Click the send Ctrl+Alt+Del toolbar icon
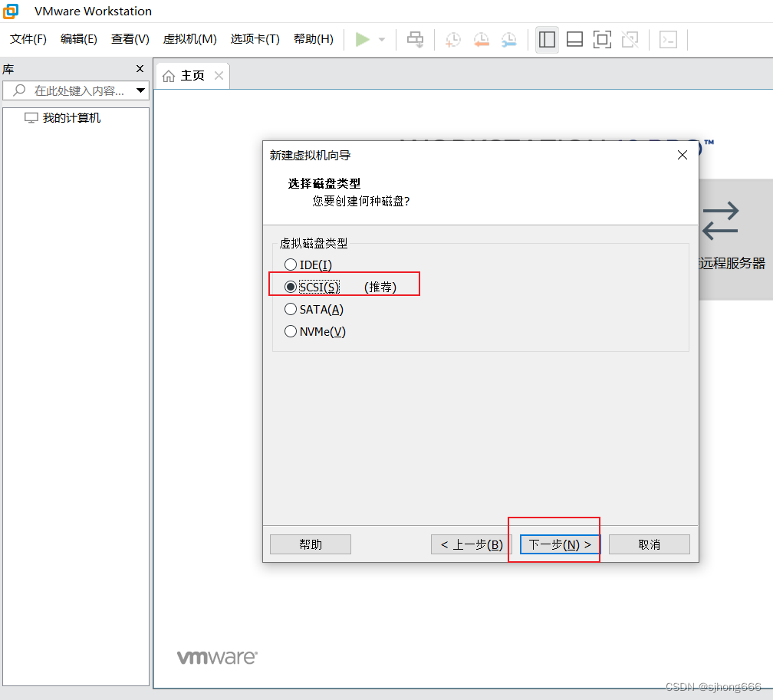Image resolution: width=773 pixels, height=700 pixels. [x=415, y=39]
